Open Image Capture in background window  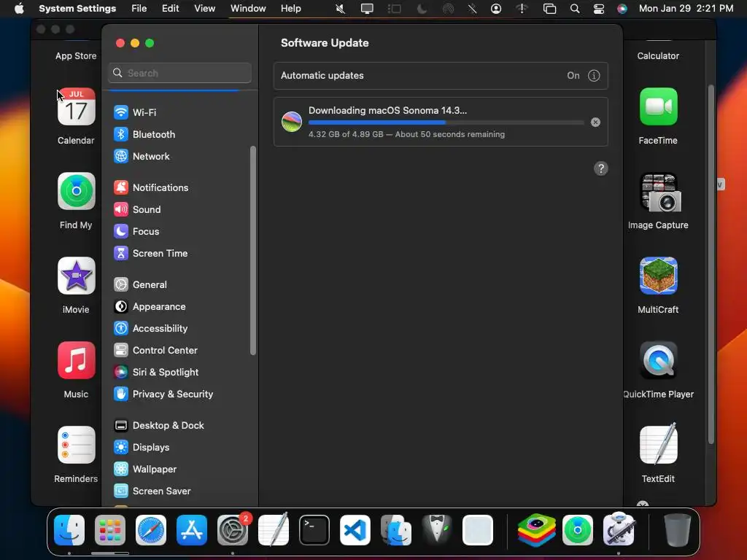pyautogui.click(x=659, y=192)
